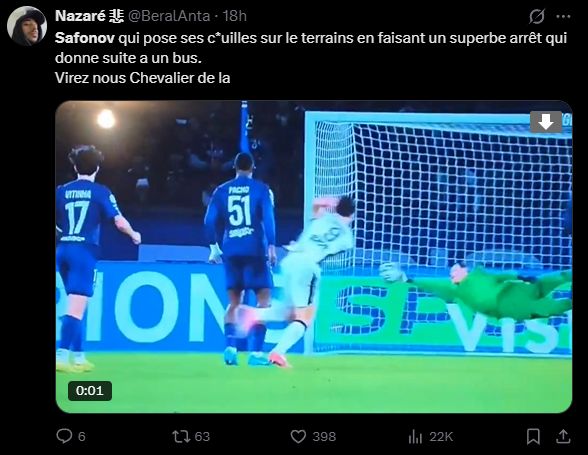Open the Grok slashed-circle icon
Image resolution: width=588 pixels, height=455 pixels.
tap(537, 17)
